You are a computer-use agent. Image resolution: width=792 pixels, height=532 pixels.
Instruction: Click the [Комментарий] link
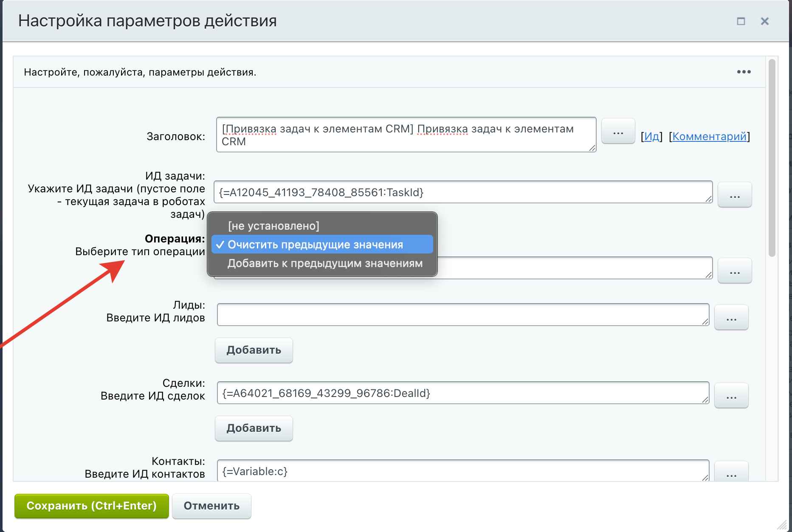[709, 136]
